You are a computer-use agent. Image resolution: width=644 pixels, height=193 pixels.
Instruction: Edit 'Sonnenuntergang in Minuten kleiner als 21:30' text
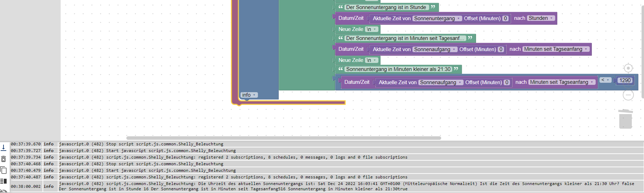[x=398, y=69]
